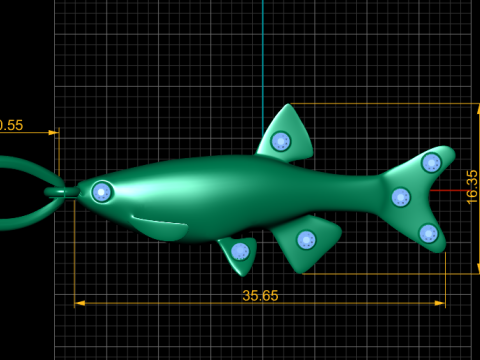Select the gem on the anal fin
Image resolution: width=480 pixels, height=360 pixels.
[306, 240]
